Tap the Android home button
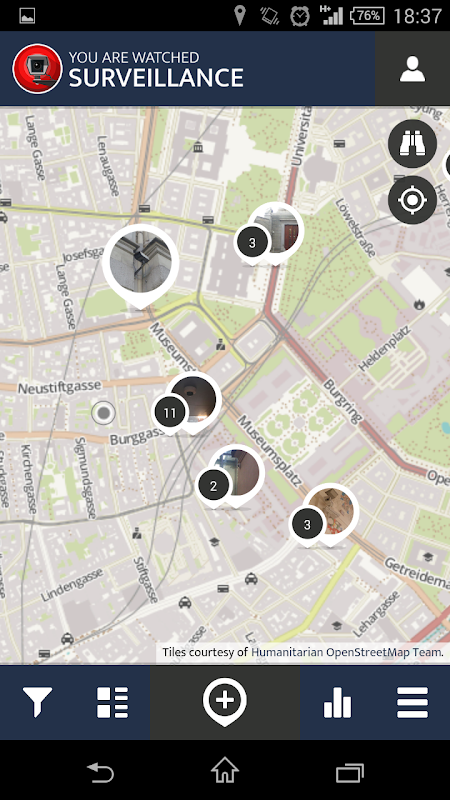 (x=224, y=770)
